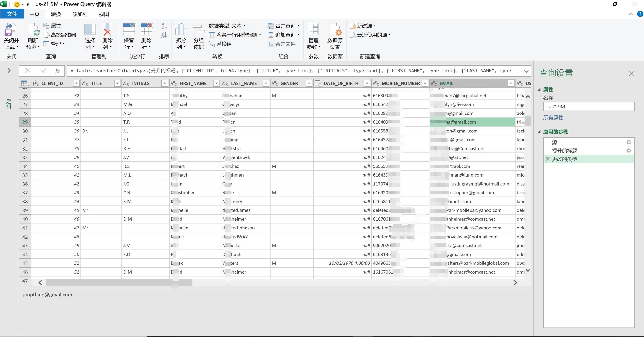Open the EMAIL column filter dropdown
Viewport: 644px width, 337px height.
tap(511, 83)
